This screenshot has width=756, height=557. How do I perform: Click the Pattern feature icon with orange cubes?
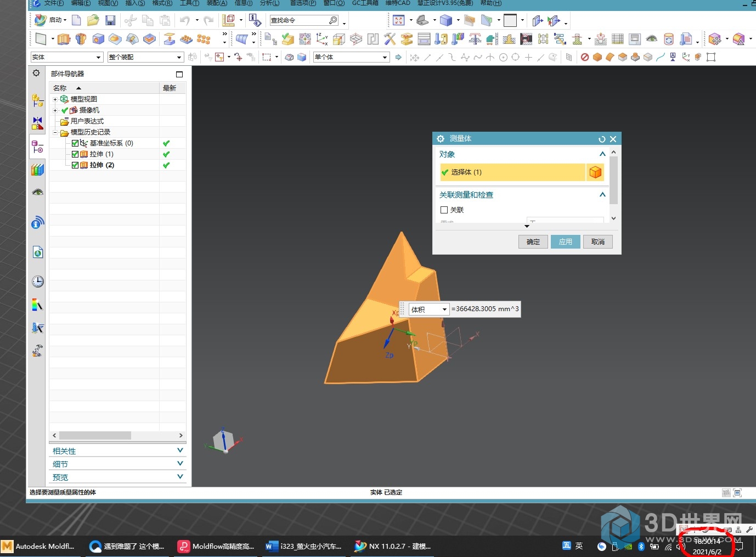pos(204,39)
